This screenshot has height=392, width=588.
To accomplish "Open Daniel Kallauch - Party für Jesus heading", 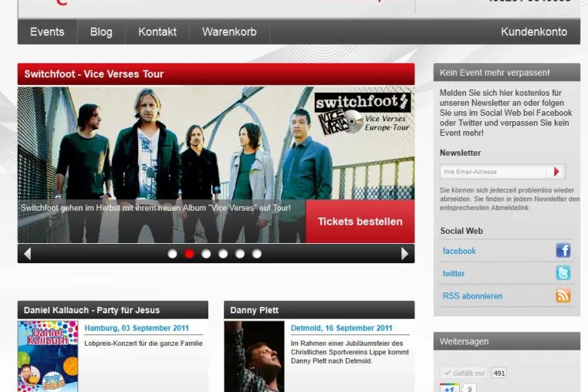I will pos(92,310).
